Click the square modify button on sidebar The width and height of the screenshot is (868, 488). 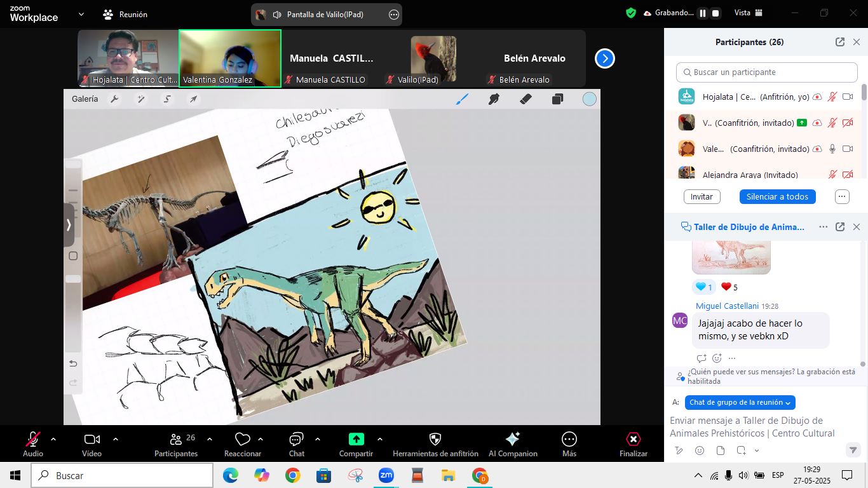coord(73,256)
